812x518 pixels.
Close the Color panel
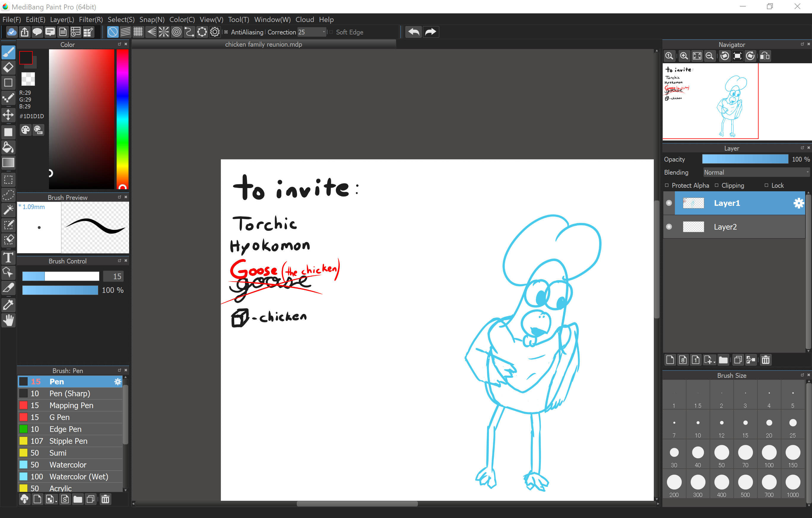pyautogui.click(x=126, y=44)
